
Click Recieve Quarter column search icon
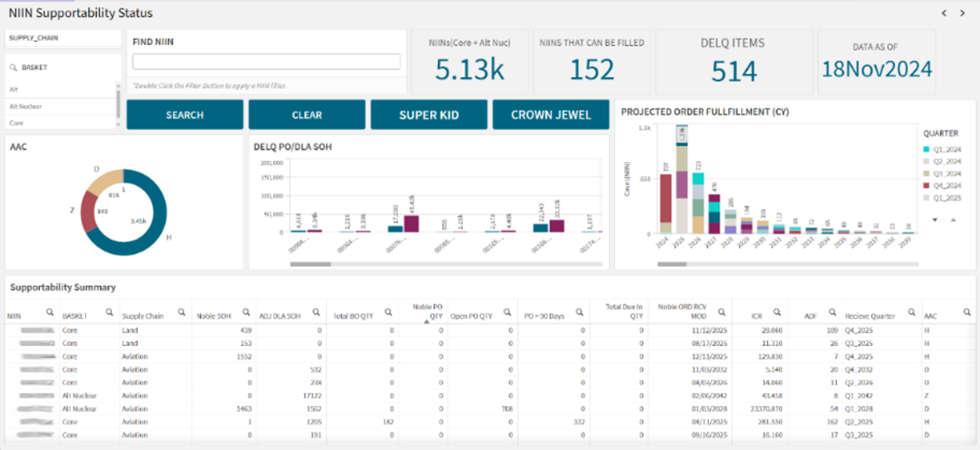(x=912, y=312)
